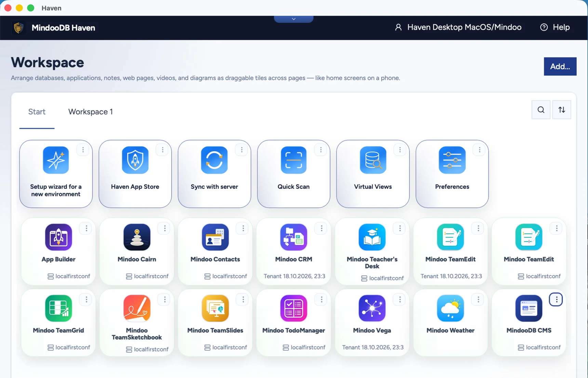Open the Mindoo TeamSlides icon
Image resolution: width=588 pixels, height=378 pixels.
click(x=215, y=308)
